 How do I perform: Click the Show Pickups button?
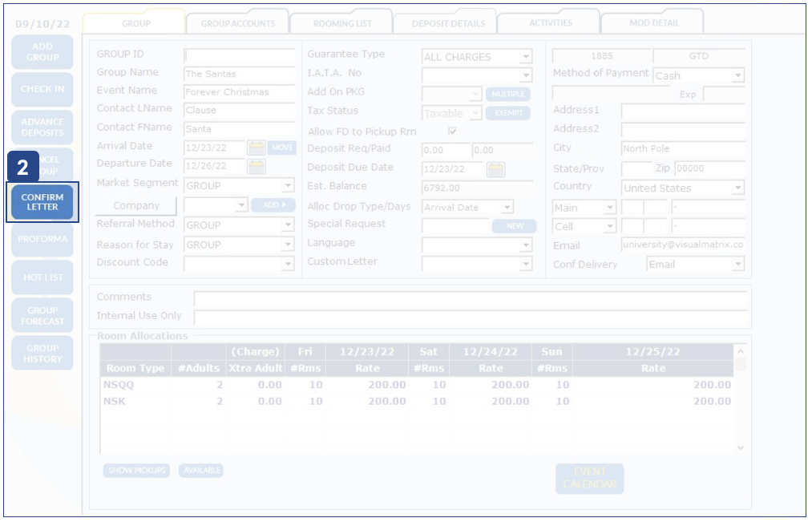[136, 471]
